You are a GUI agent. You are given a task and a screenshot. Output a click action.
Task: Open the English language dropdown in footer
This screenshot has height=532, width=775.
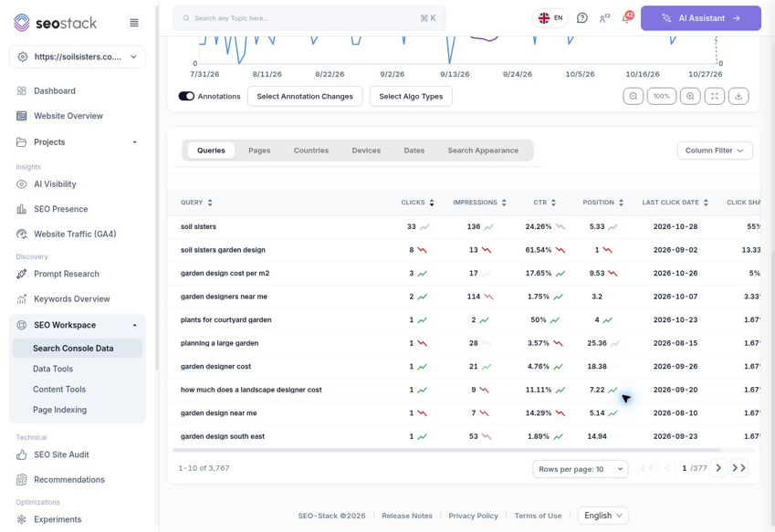click(x=603, y=516)
